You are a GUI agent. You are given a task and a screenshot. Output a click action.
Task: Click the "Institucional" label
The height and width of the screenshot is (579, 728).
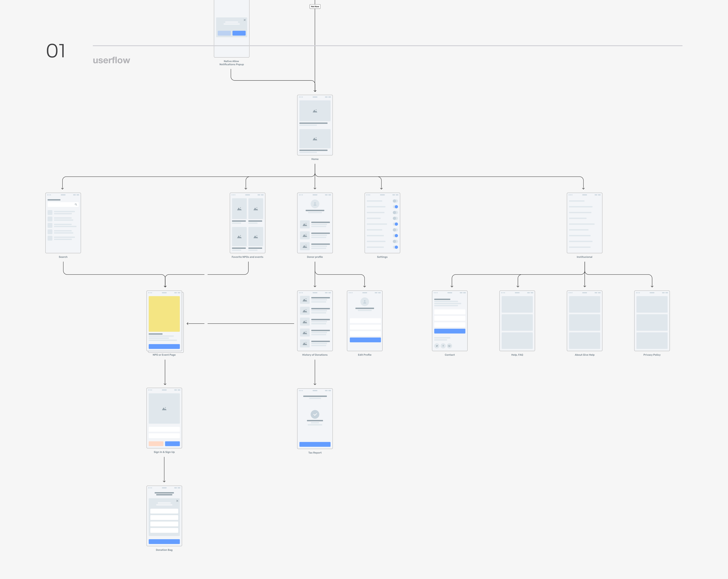click(x=584, y=257)
